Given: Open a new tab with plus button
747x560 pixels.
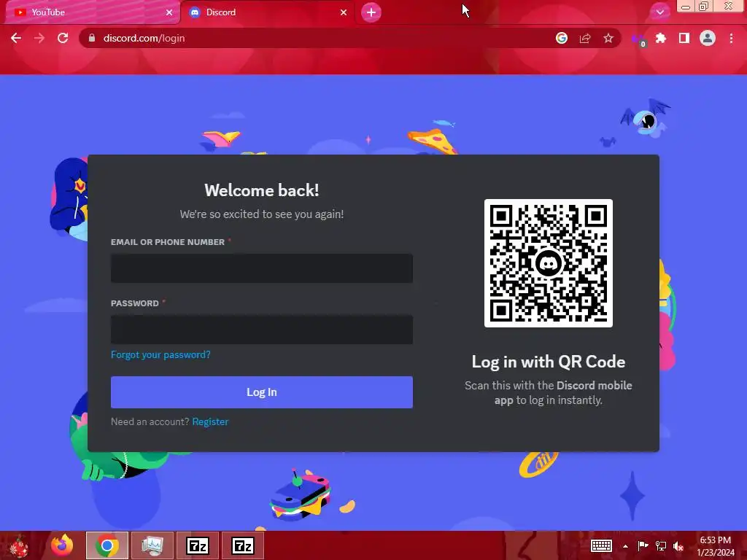Looking at the screenshot, I should pyautogui.click(x=371, y=12).
